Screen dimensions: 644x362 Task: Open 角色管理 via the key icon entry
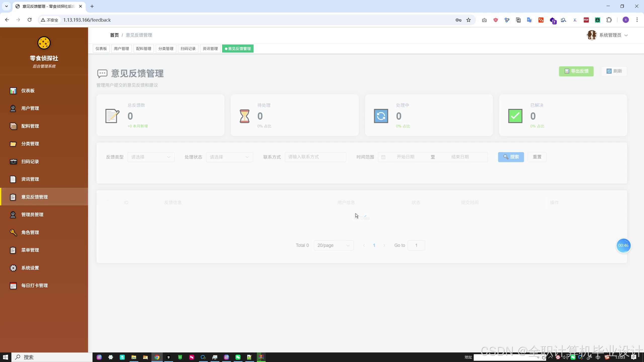point(30,233)
